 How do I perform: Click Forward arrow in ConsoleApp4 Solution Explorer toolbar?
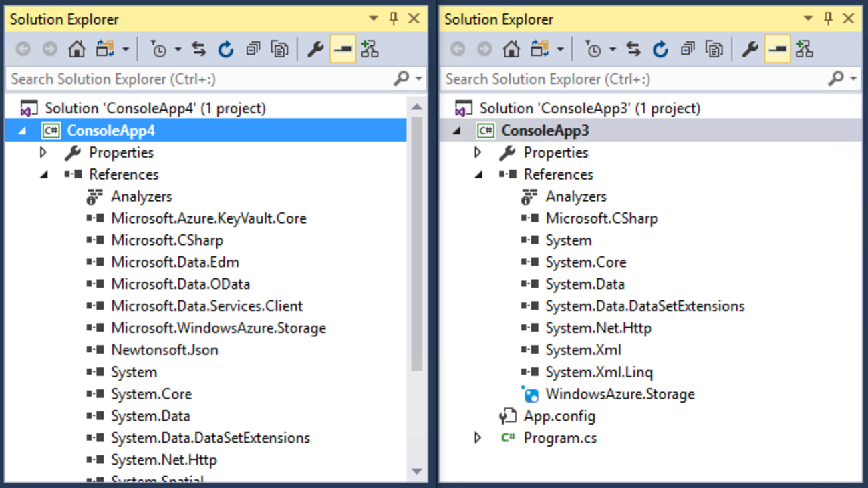pos(50,49)
